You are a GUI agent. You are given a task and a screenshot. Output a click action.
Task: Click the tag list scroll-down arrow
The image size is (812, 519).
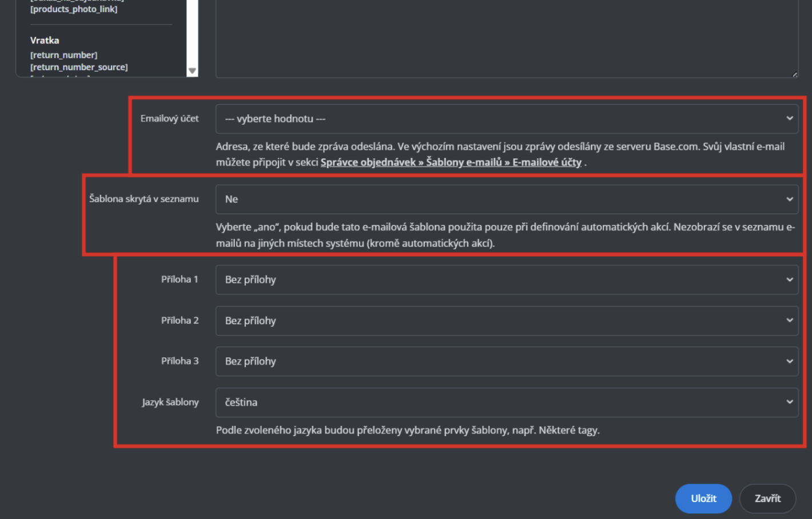tap(192, 71)
